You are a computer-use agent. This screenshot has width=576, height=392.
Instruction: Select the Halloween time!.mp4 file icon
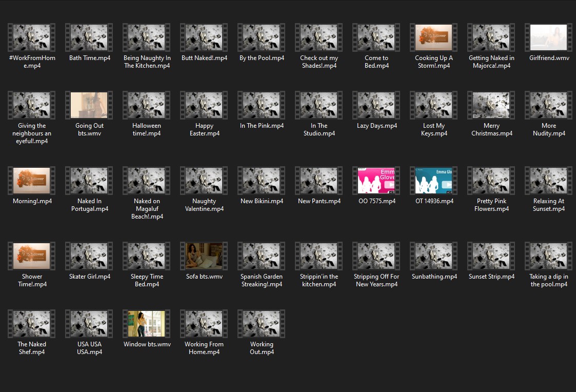click(x=147, y=105)
